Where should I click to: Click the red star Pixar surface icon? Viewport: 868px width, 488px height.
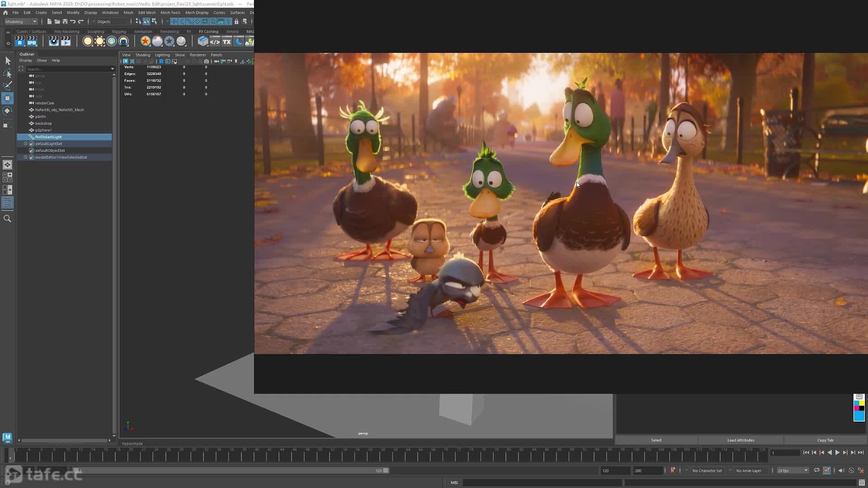coord(145,41)
